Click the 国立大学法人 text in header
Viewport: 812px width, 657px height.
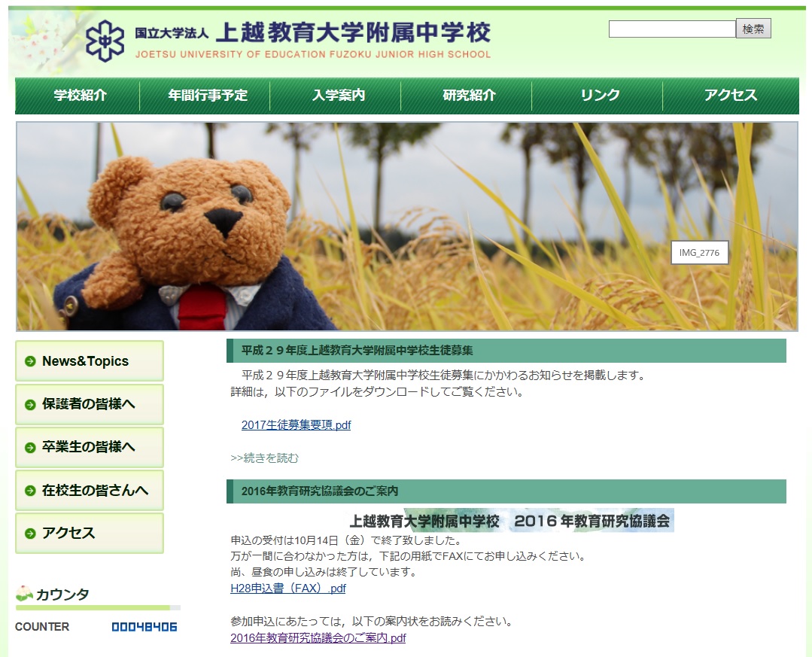[172, 33]
